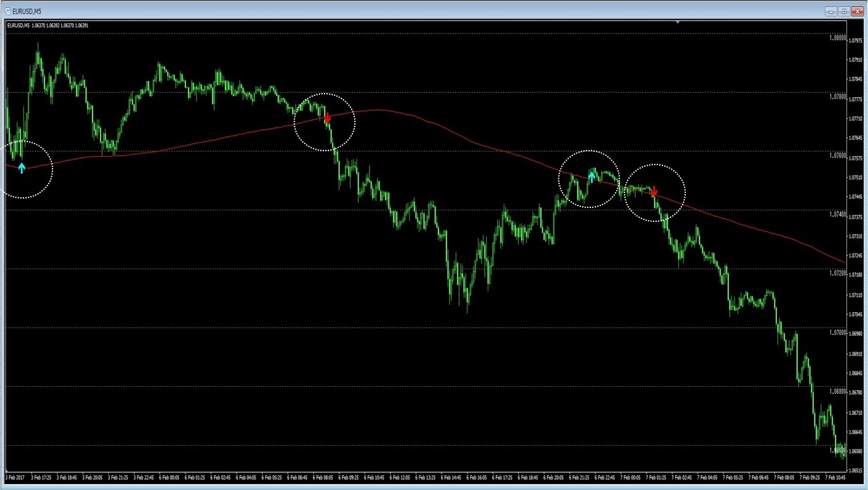The height and width of the screenshot is (490, 868).
Task: Click the EURUSD,M5 window title text
Action: coord(27,11)
